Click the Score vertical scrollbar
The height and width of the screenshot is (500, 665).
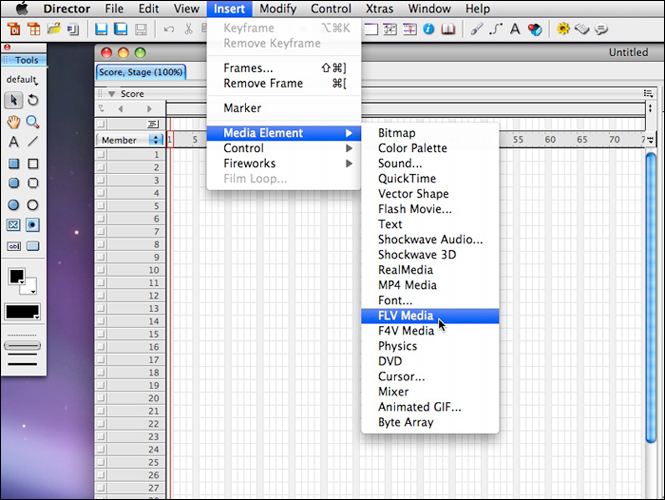pyautogui.click(x=650, y=297)
